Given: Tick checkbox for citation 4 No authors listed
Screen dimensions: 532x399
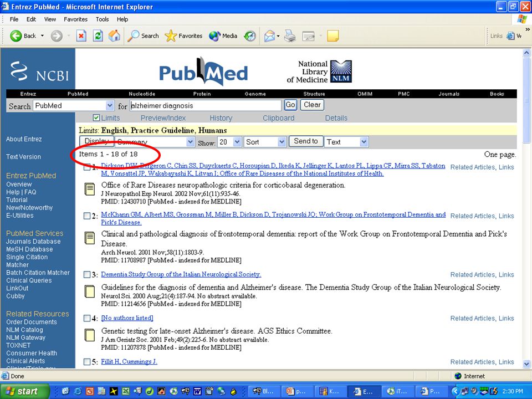Looking at the screenshot, I should tap(87, 318).
